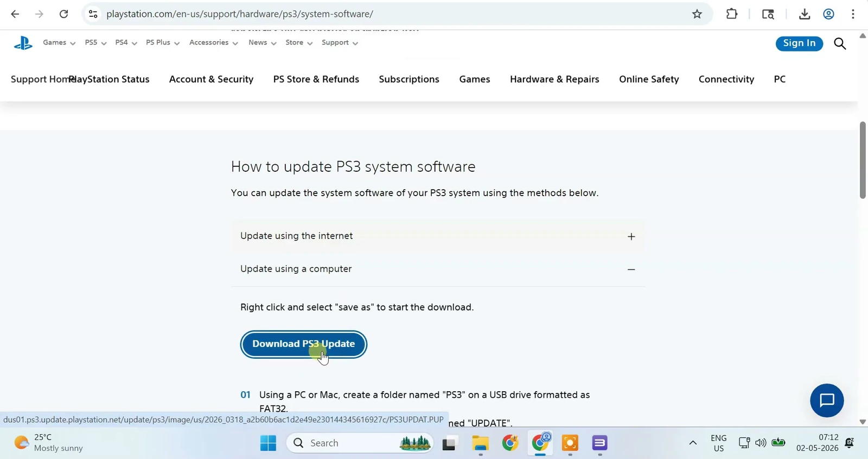Open the Chrome profile avatar icon
This screenshot has width=868, height=459.
[x=828, y=14]
